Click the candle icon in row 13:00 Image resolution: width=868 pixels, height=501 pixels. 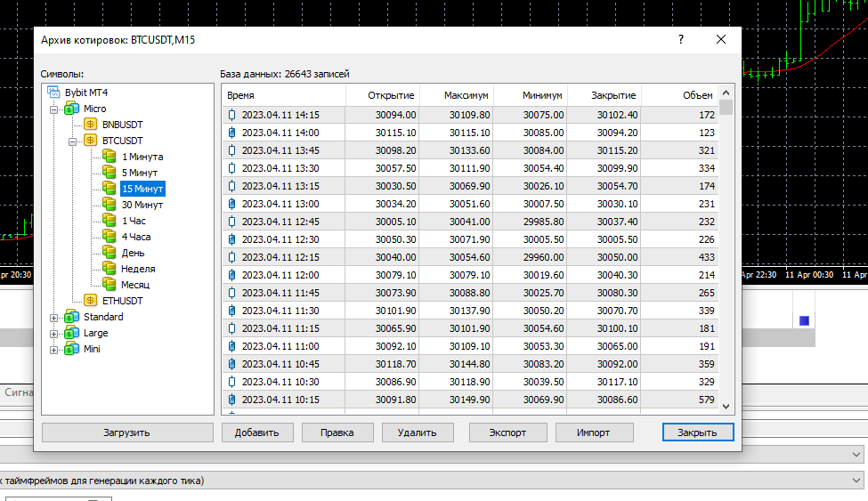click(232, 204)
